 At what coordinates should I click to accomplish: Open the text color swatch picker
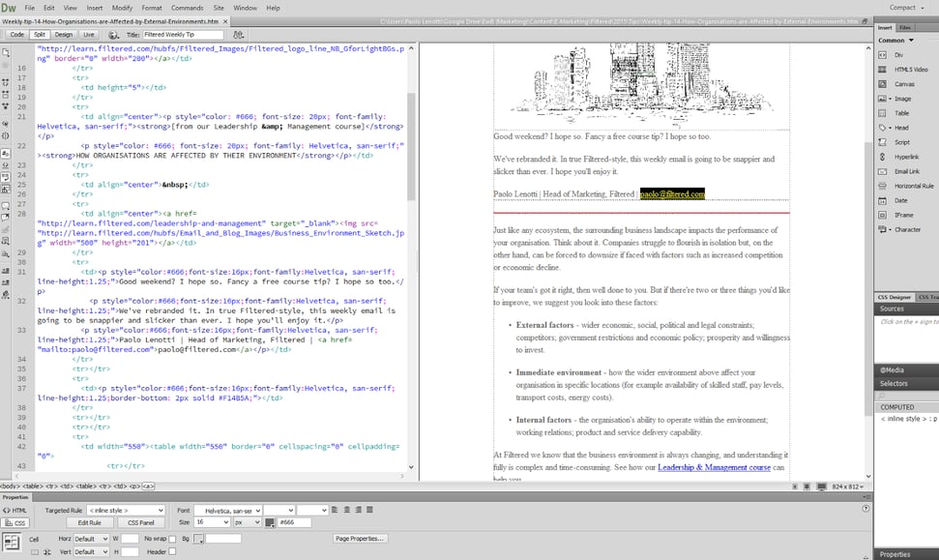[270, 523]
